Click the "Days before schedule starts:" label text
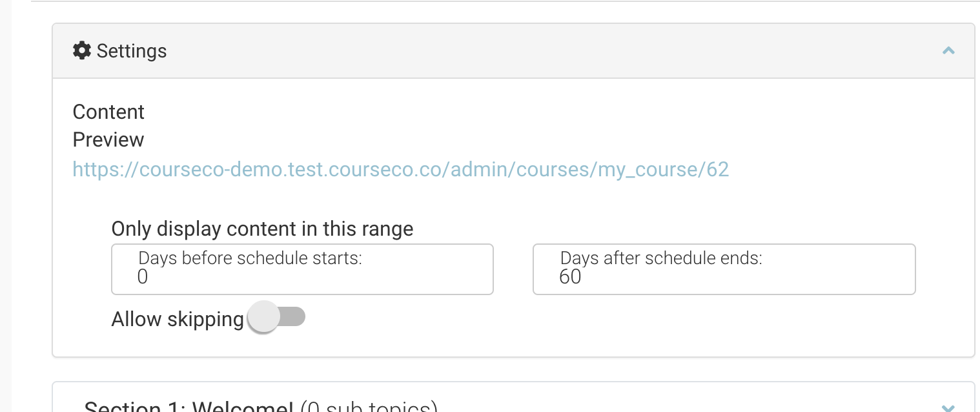Image resolution: width=980 pixels, height=412 pixels. (250, 258)
